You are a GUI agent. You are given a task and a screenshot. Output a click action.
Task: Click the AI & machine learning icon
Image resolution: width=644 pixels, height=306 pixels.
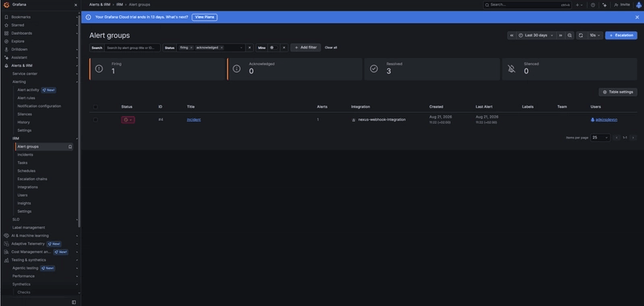pyautogui.click(x=6, y=236)
